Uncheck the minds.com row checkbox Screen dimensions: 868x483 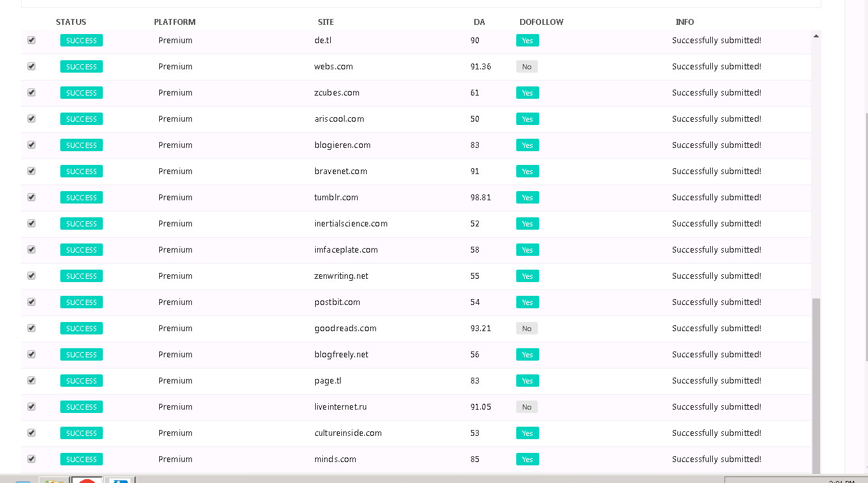[31, 459]
